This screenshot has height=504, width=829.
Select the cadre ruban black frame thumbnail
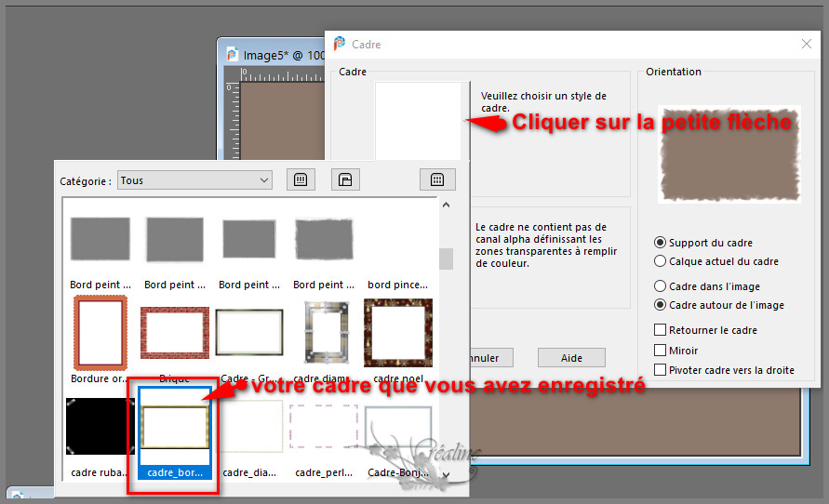click(x=100, y=427)
